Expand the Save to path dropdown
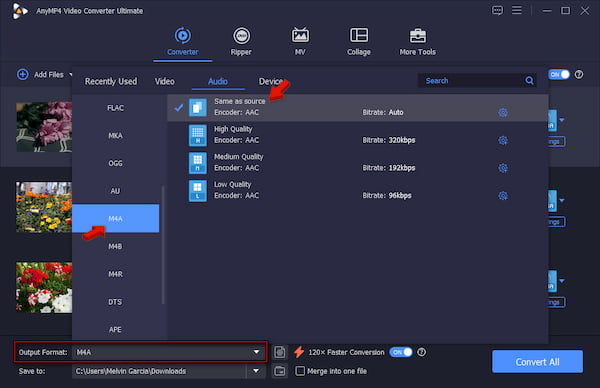This screenshot has width=600, height=388. click(x=256, y=371)
